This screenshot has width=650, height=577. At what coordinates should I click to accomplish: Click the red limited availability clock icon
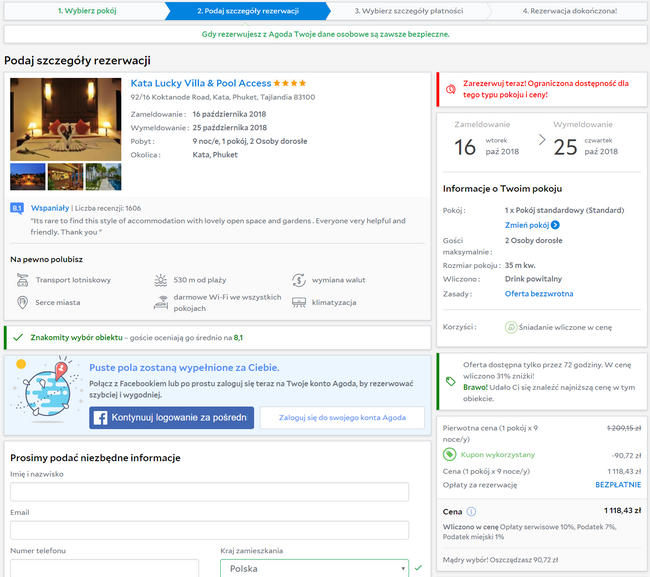(x=451, y=89)
